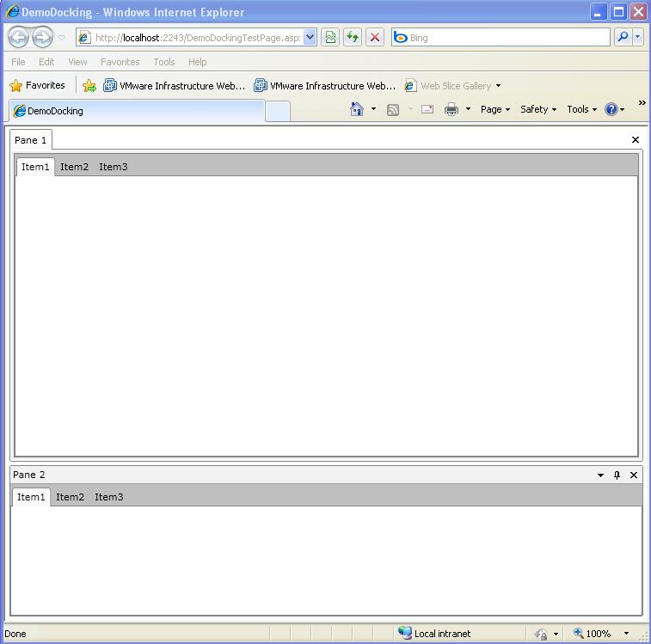This screenshot has width=651, height=644.
Task: Expand the Web Slice Gallery dropdown arrow
Action: (x=498, y=86)
